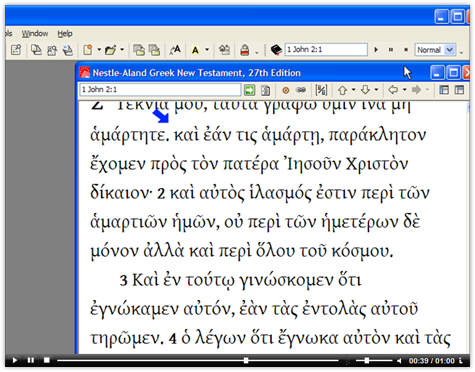Toggle the chain link set icon
Screen dimensions: 475x372
[x=301, y=90]
